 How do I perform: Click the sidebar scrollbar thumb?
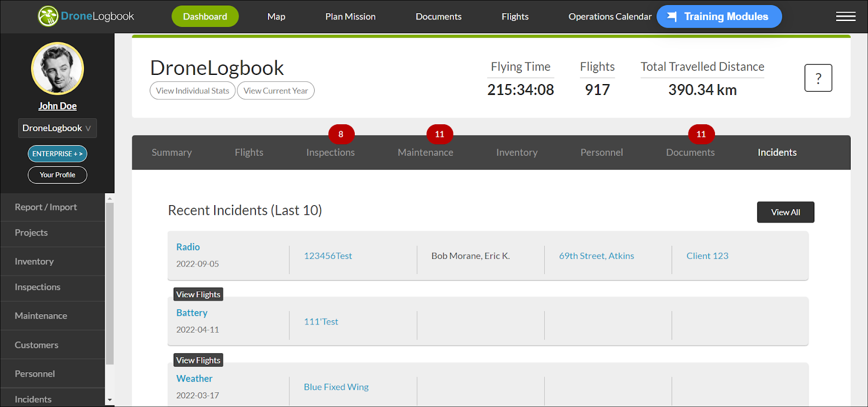click(110, 283)
